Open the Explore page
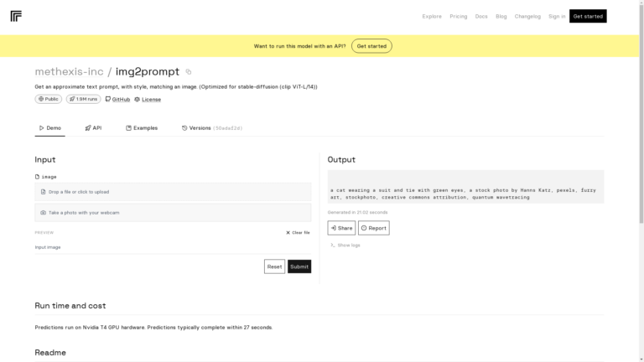 [x=432, y=17]
